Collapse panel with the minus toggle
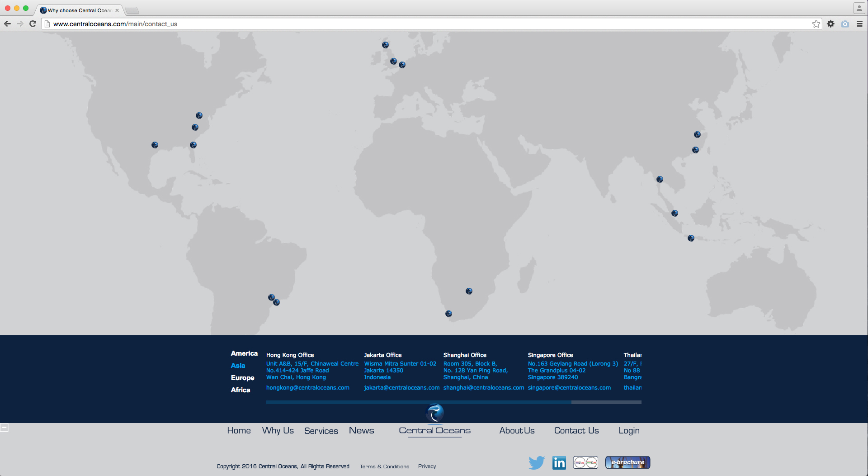This screenshot has width=868, height=476. coord(4,427)
